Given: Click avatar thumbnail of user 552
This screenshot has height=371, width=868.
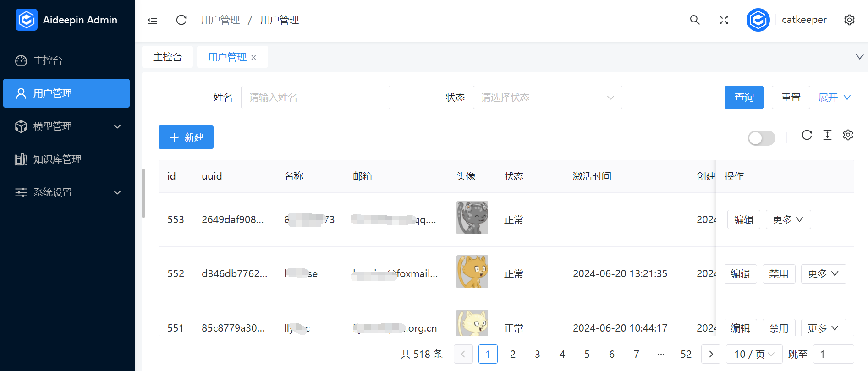Looking at the screenshot, I should point(472,272).
